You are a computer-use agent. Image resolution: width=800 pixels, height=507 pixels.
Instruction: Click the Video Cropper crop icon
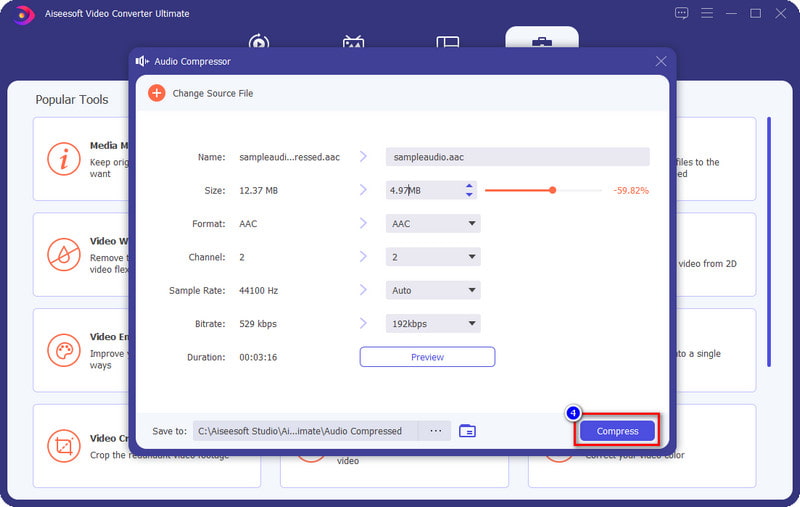pyautogui.click(x=64, y=446)
